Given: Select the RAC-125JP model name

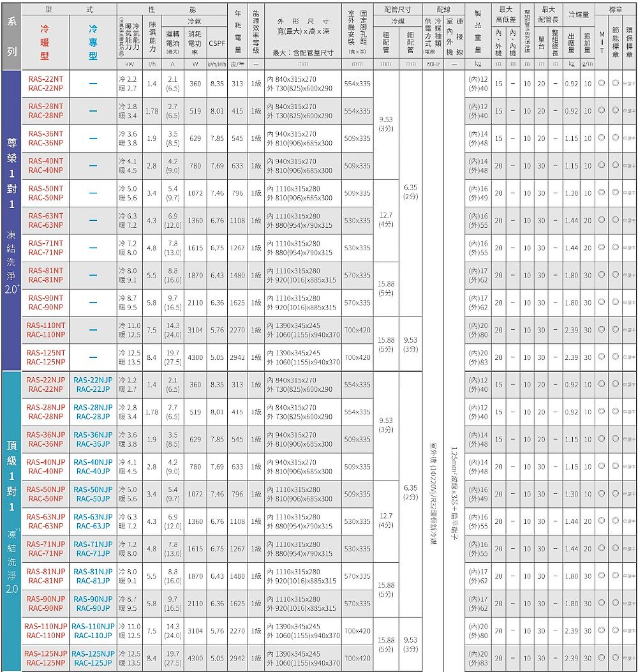Looking at the screenshot, I should 93,664.
